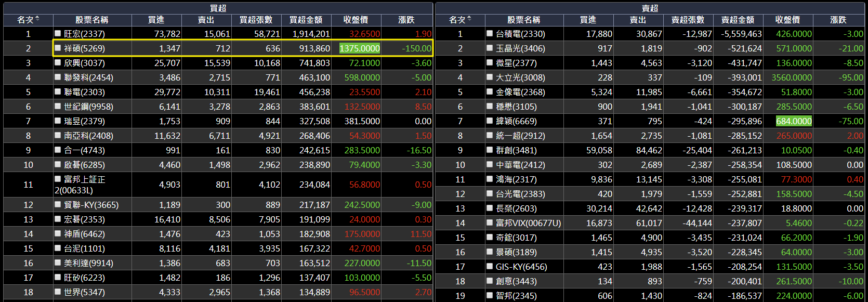Click the 漲跌 header in 買超 table

tap(406, 20)
